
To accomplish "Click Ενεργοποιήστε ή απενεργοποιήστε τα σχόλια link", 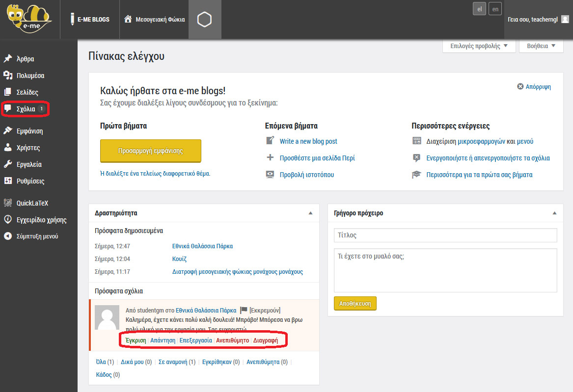I will 488,158.
